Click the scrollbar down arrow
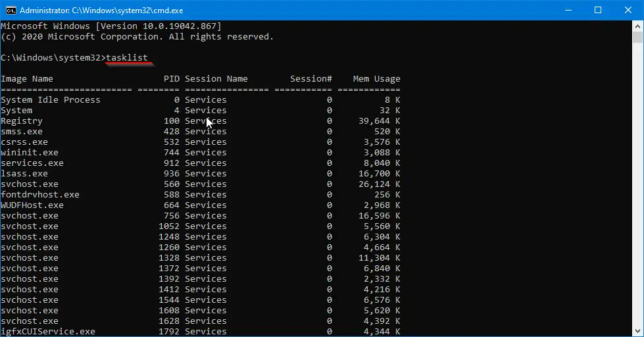The width and height of the screenshot is (644, 337). click(637, 331)
